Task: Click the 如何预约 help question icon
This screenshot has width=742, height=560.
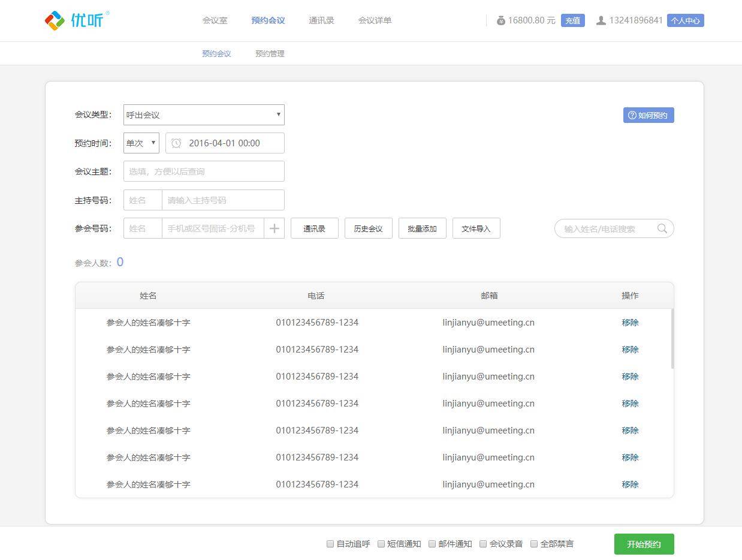Action: pyautogui.click(x=632, y=115)
